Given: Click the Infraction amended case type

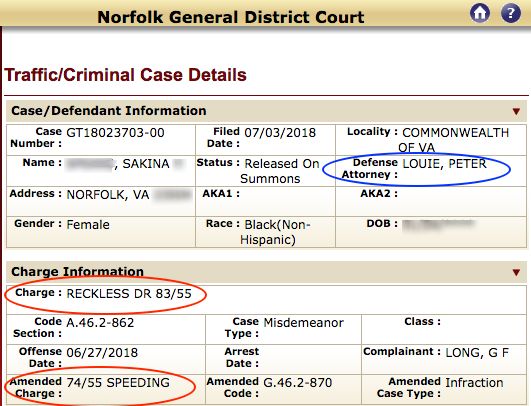Looking at the screenshot, I should coord(474,383).
